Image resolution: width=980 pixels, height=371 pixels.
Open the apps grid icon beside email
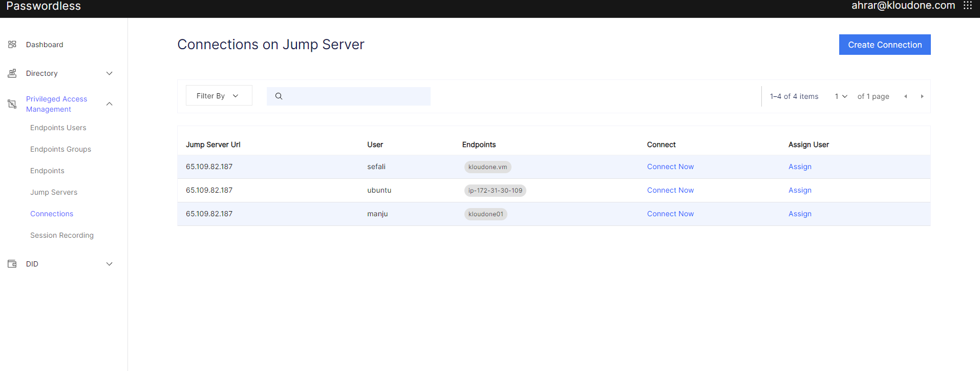[x=967, y=6]
